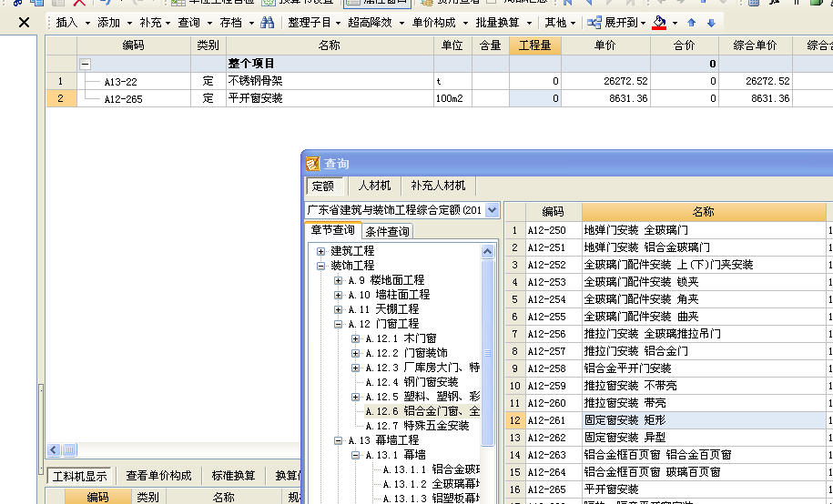Open the 查询 toolbar menu
This screenshot has width=833, height=504.
click(x=195, y=23)
